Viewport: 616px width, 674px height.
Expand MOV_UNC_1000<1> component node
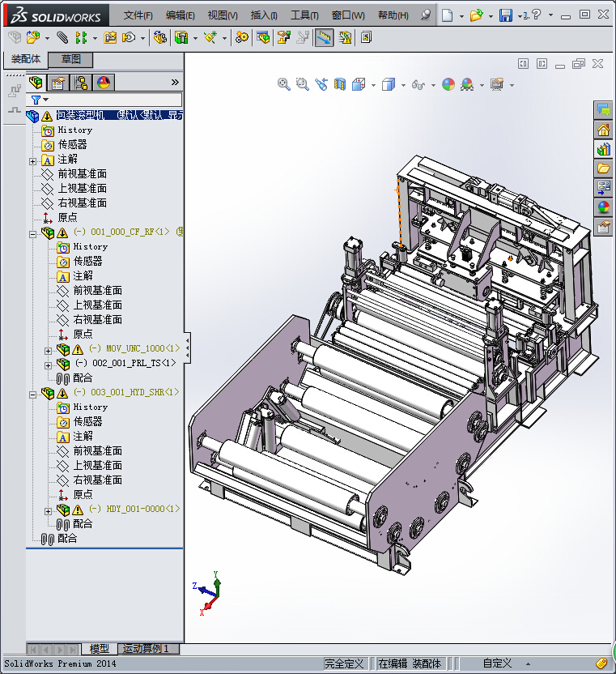(x=48, y=351)
